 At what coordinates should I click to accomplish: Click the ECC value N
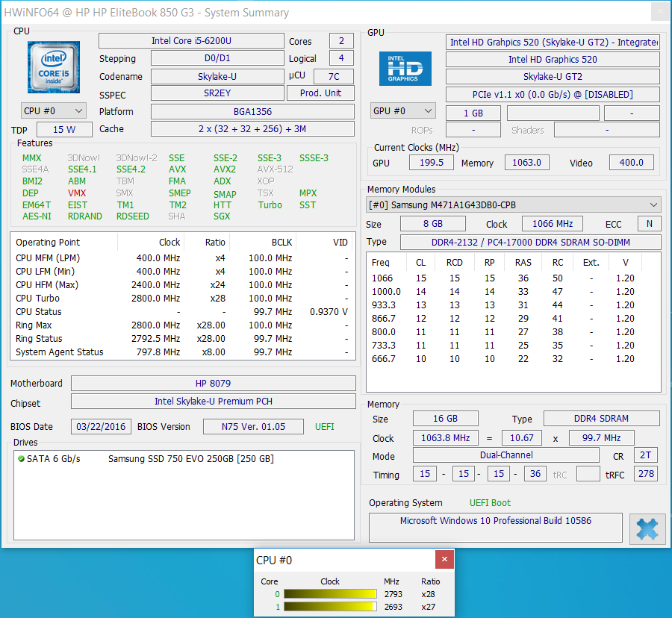tap(650, 224)
